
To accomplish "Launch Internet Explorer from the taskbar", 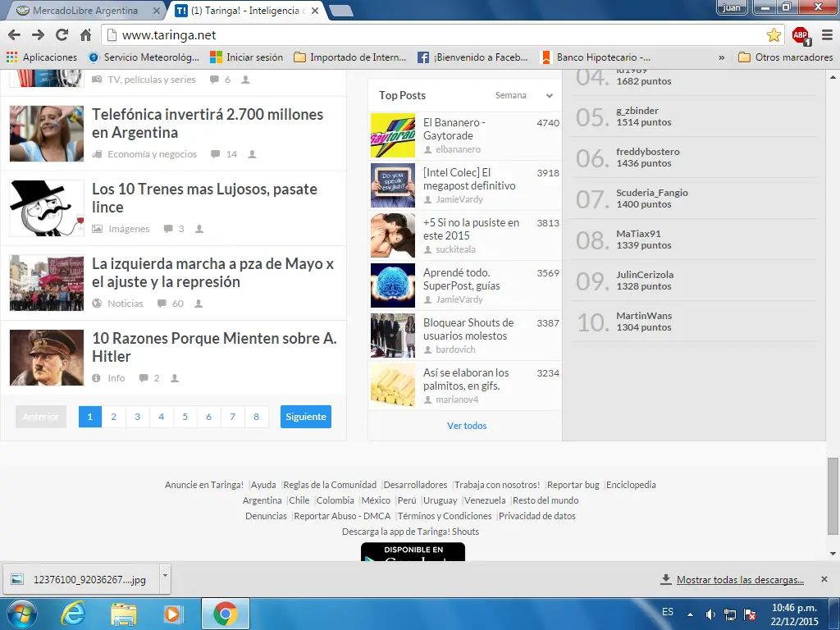I will 72,614.
